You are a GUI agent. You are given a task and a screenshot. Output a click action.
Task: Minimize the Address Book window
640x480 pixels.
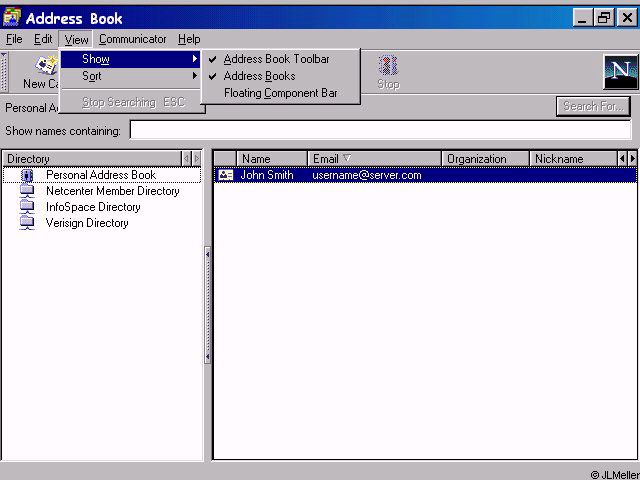[582, 18]
